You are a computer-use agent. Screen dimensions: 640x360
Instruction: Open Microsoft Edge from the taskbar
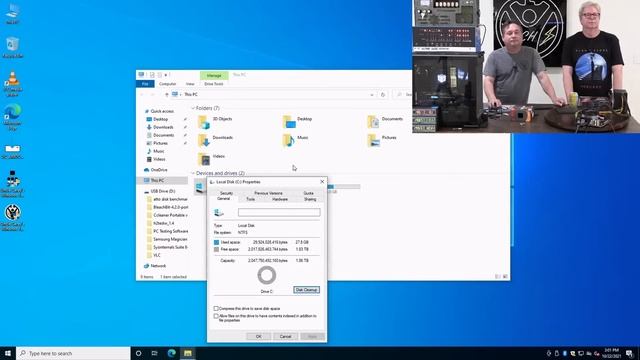(x=171, y=353)
